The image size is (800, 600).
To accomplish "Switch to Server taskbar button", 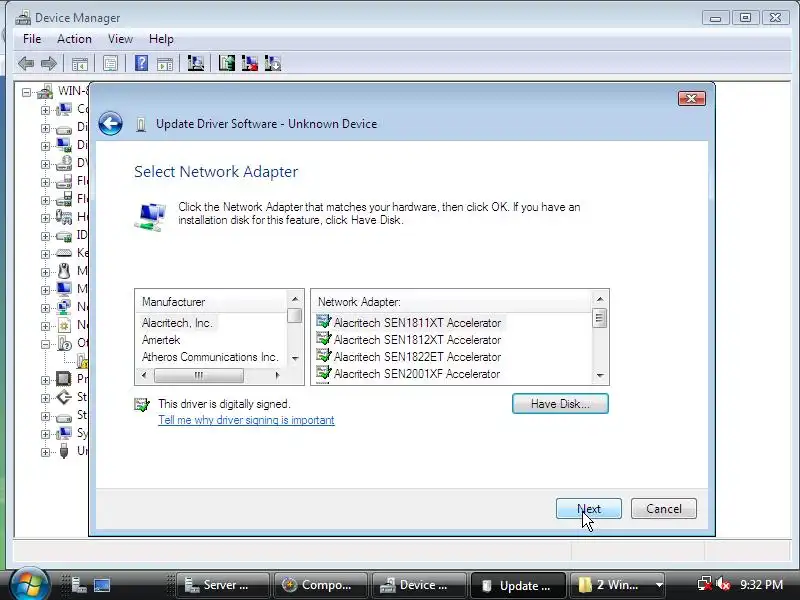I will pyautogui.click(x=223, y=585).
